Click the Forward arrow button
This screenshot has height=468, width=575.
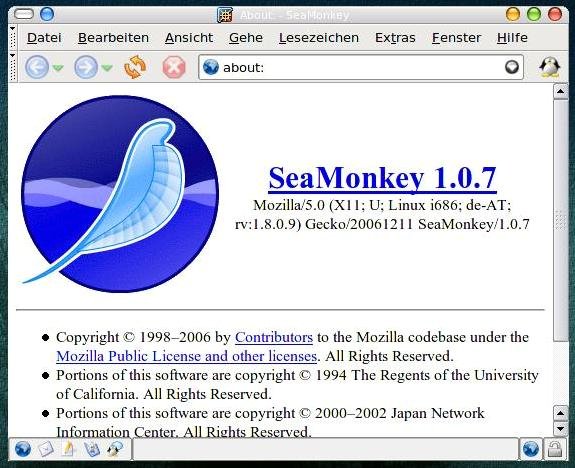(86, 67)
